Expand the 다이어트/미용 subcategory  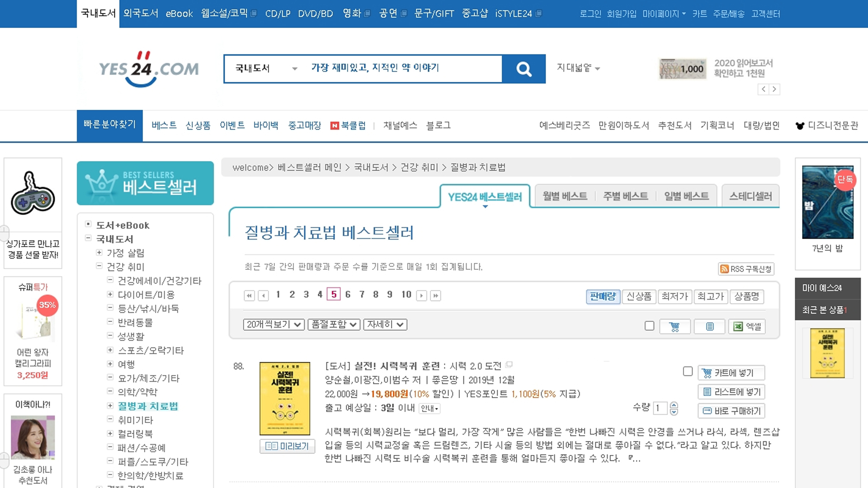[110, 294]
